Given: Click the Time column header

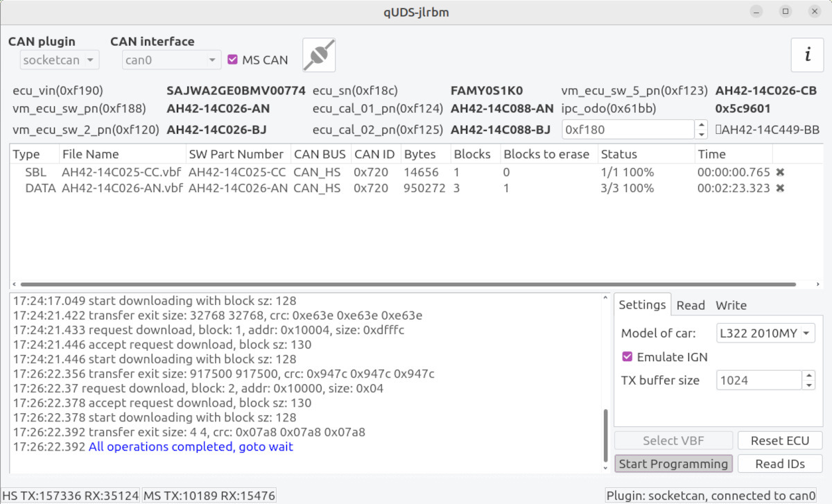Looking at the screenshot, I should pyautogui.click(x=734, y=154).
